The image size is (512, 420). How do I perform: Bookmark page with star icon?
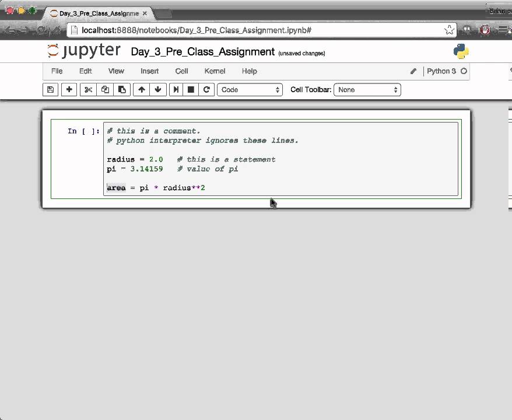(449, 30)
